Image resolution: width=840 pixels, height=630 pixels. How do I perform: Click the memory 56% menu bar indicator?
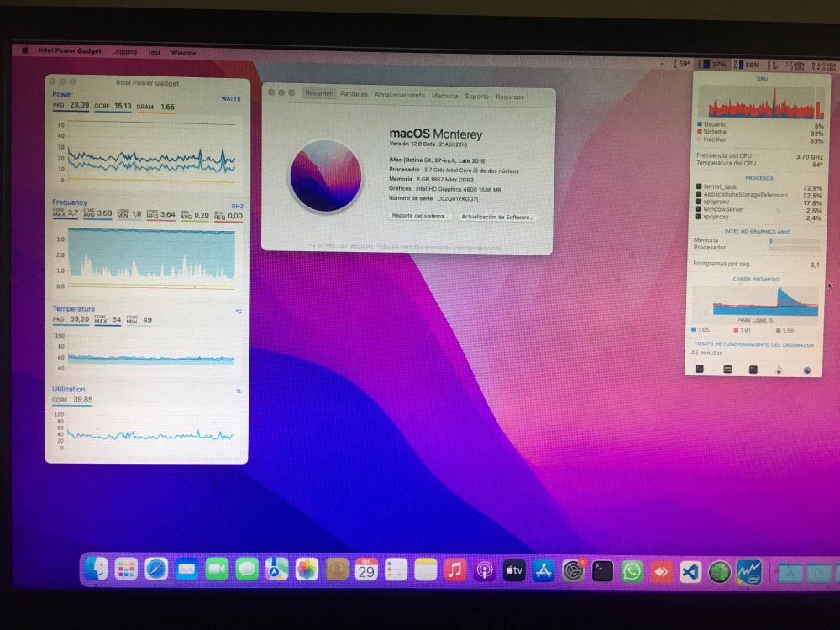click(x=747, y=65)
